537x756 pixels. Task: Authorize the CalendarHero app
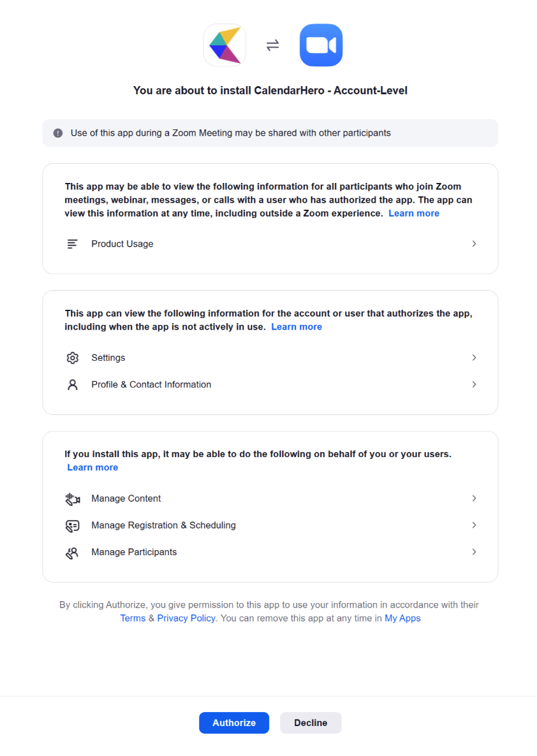coord(234,723)
